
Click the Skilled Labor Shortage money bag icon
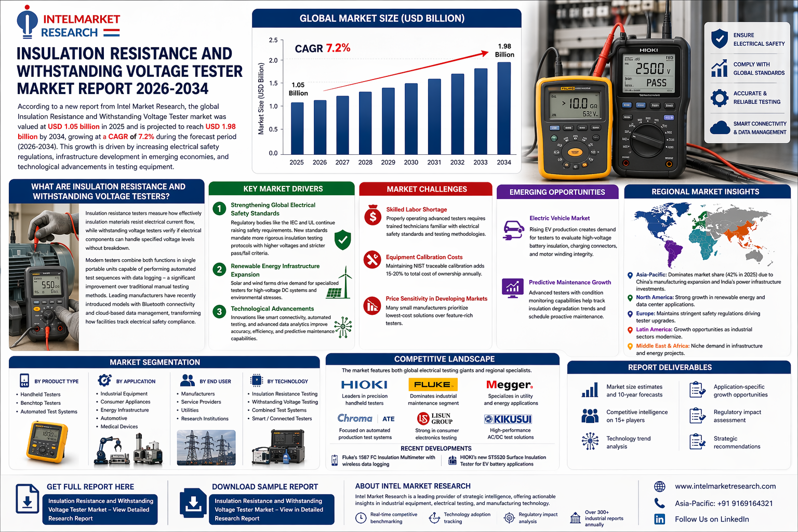(x=373, y=215)
